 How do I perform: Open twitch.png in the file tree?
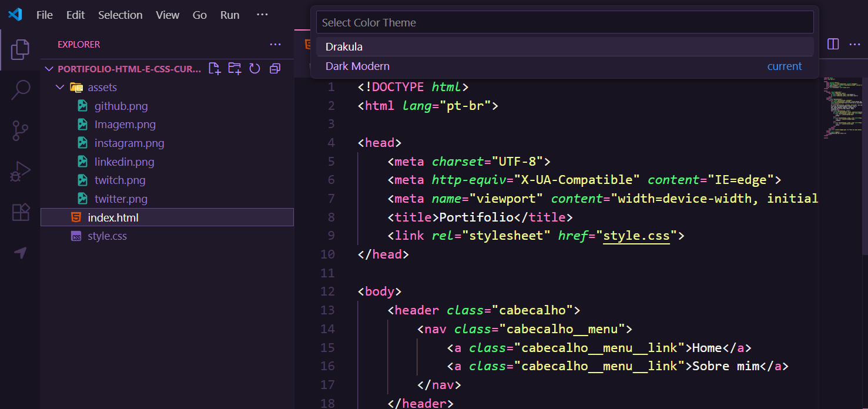coord(120,180)
